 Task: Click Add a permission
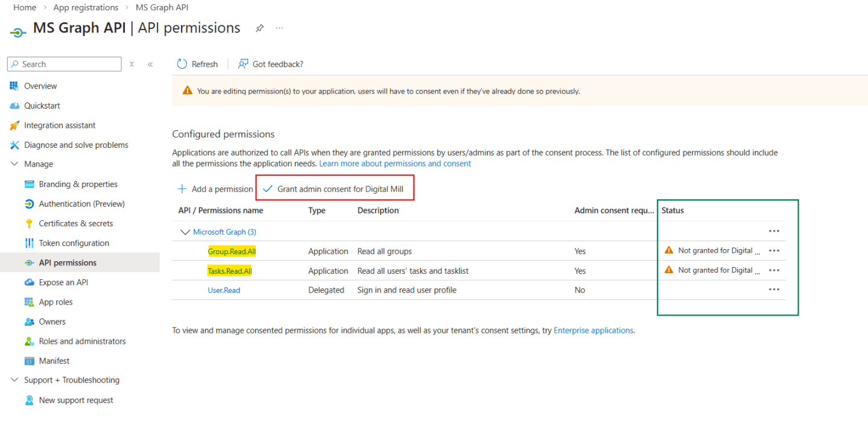click(215, 189)
